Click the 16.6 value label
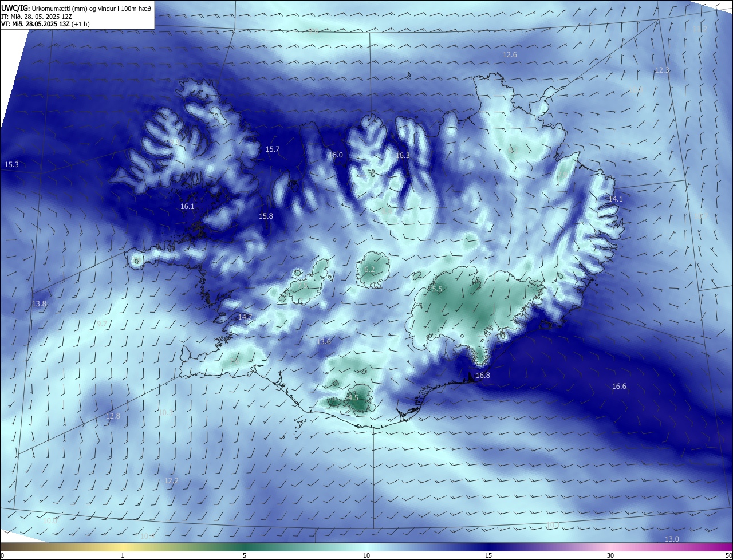Image resolution: width=733 pixels, height=560 pixels. (619, 387)
